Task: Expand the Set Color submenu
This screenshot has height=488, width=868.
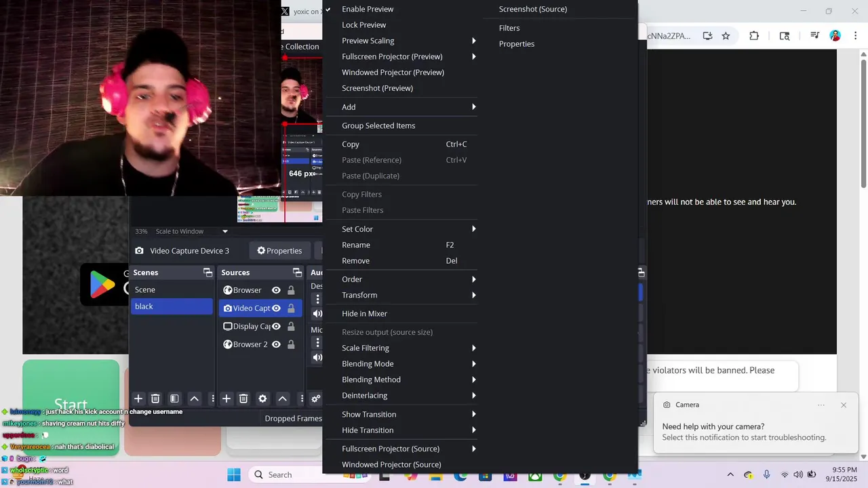Action: point(401,229)
